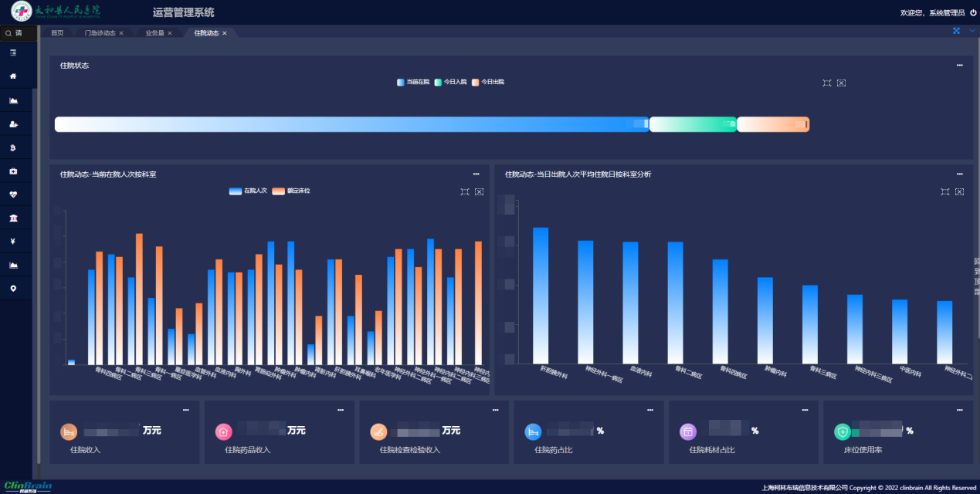The width and height of the screenshot is (980, 494).
Task: Click the orange 今日出院 status bar segment
Action: 773,124
